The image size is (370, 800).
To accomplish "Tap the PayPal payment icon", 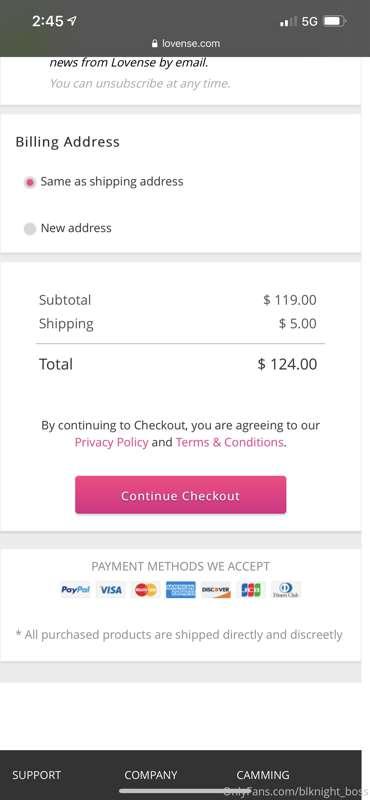I will [x=76, y=590].
